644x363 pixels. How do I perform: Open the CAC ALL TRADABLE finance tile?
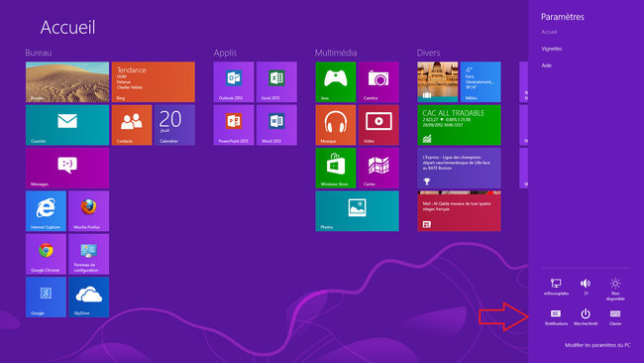459,125
